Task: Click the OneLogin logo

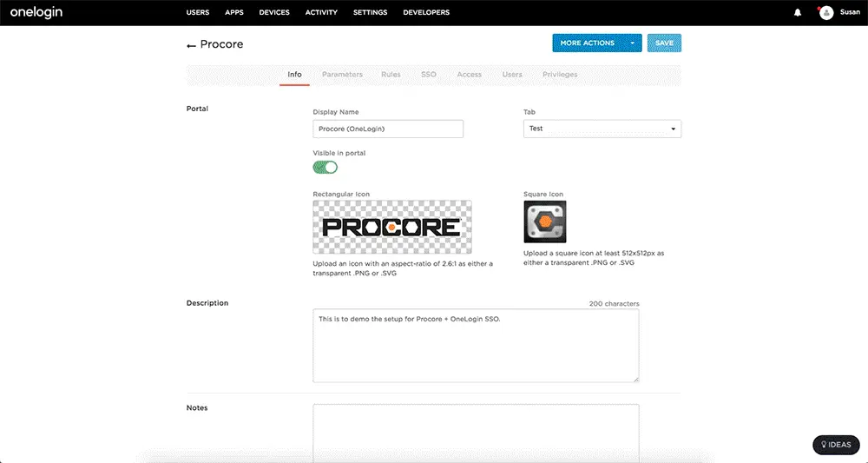Action: (x=36, y=12)
